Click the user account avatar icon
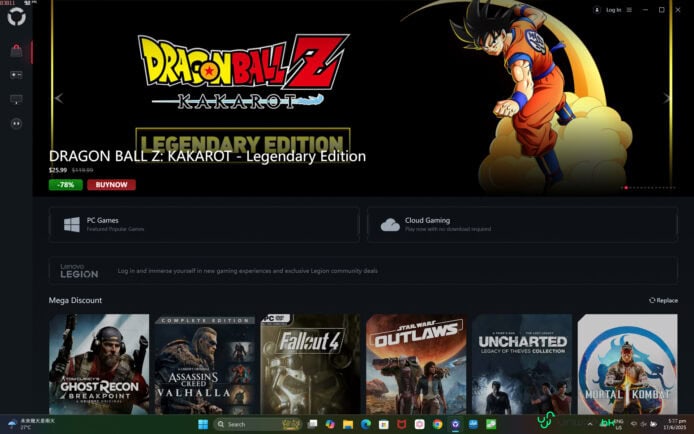 [x=597, y=10]
